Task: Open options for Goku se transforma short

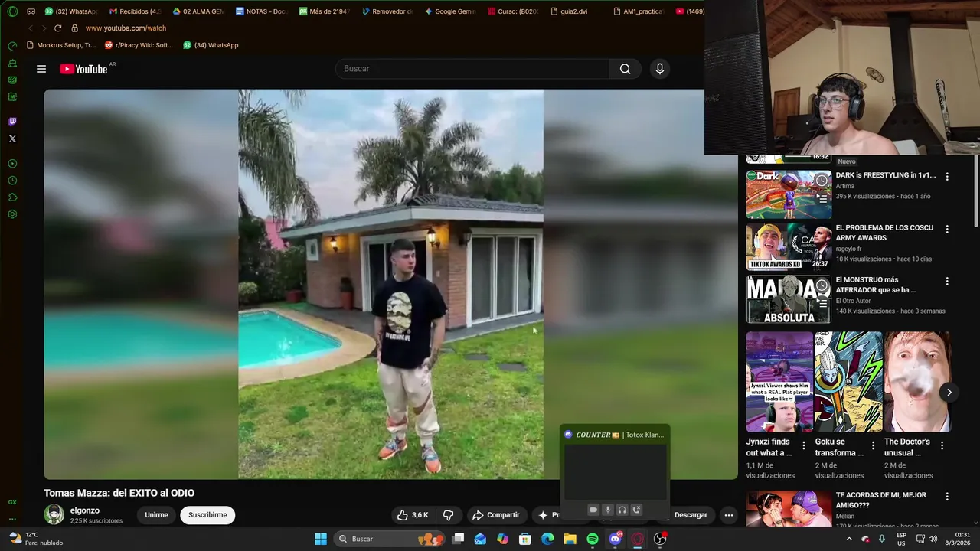Action: point(873,445)
